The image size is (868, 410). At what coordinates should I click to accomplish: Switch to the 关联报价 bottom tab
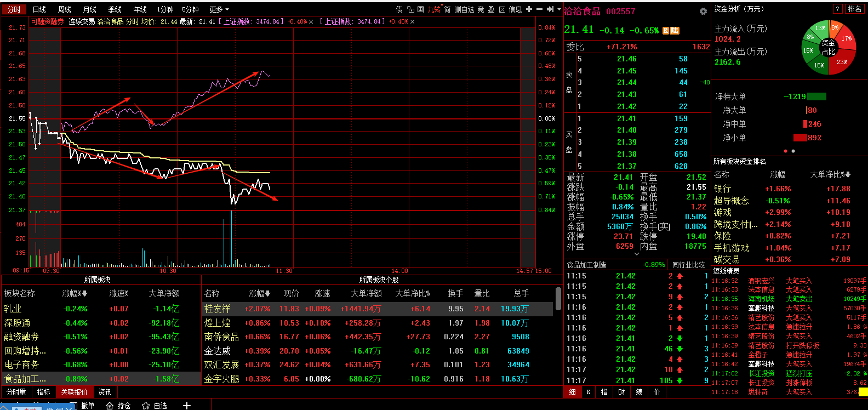click(x=74, y=392)
